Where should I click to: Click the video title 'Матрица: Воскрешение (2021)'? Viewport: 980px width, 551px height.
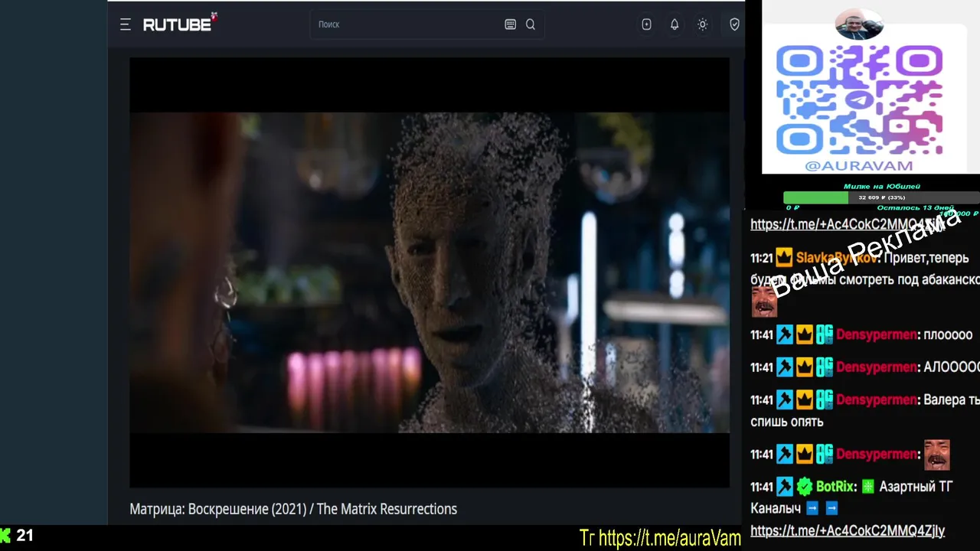click(218, 509)
